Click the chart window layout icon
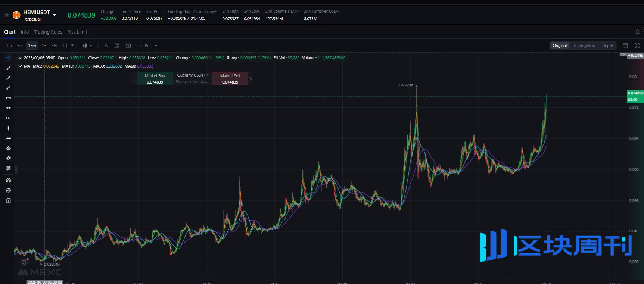The width and height of the screenshot is (644, 284). 625,46
